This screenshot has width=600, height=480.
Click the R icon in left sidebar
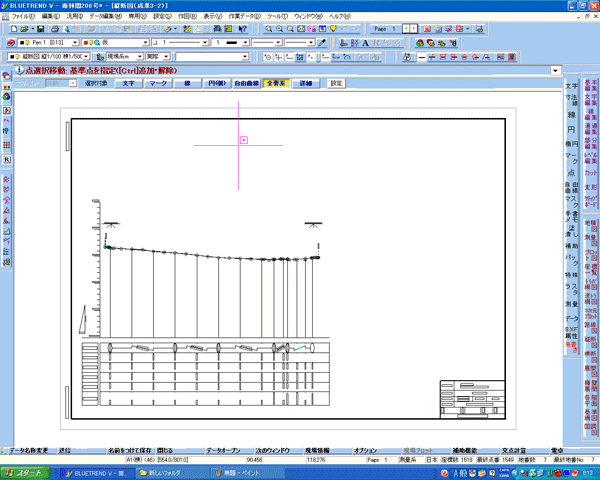[x=7, y=160]
